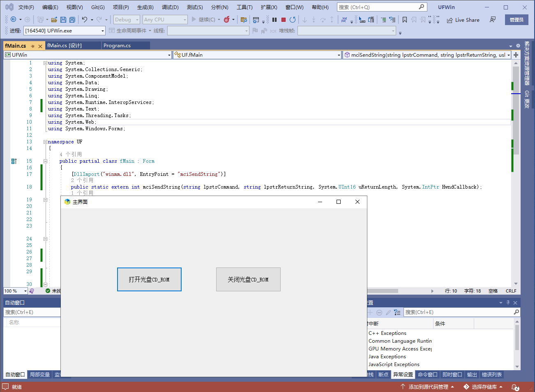
Task: Open the Git(G) menu
Action: [98, 7]
